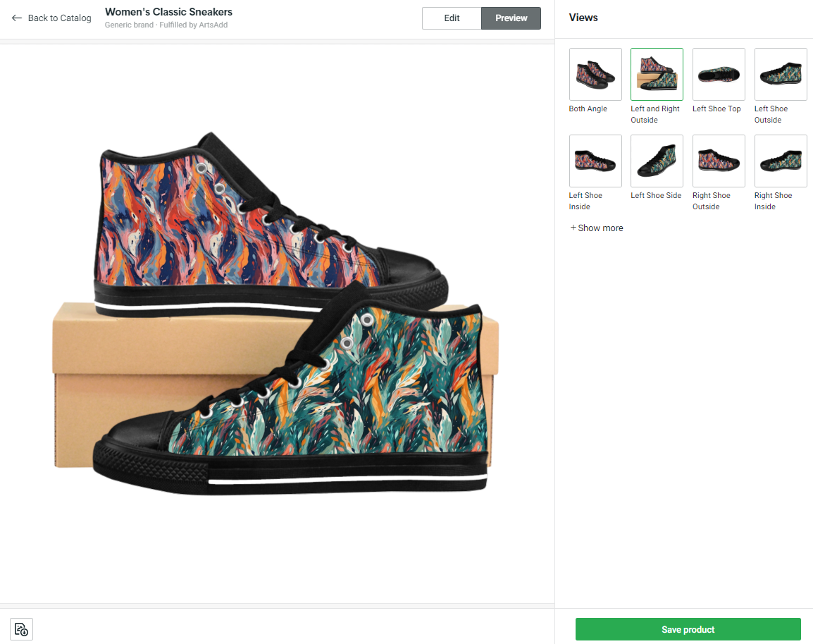
Task: Open the Left Shoe Top mockup view
Action: pyautogui.click(x=718, y=74)
